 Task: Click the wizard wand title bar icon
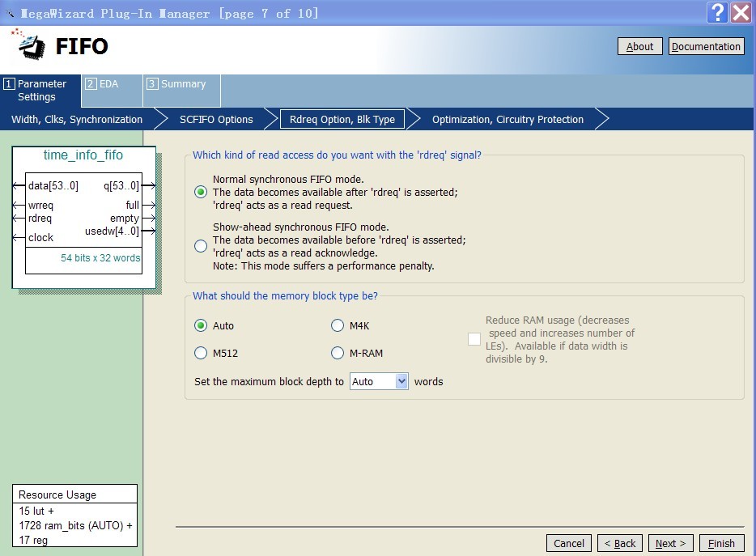[10, 14]
